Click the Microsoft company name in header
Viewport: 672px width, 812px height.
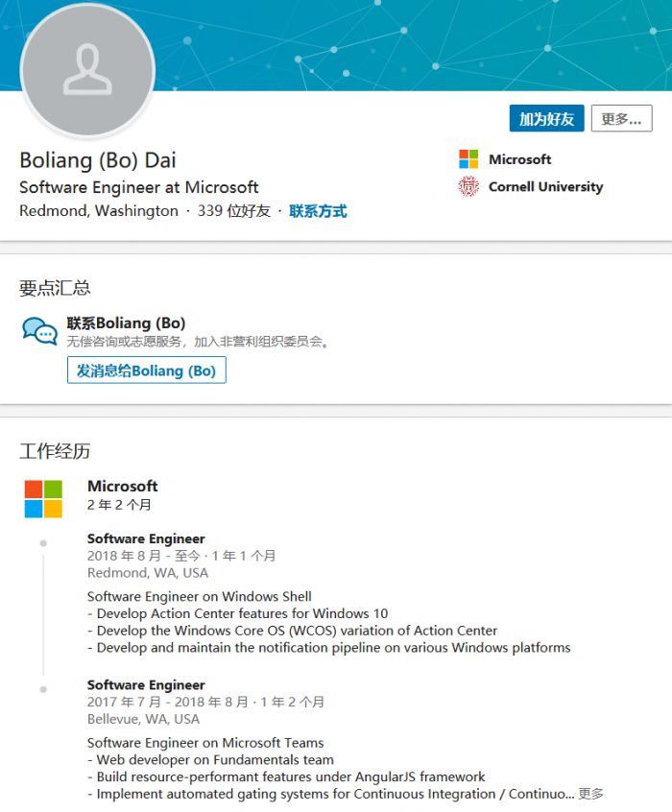click(x=519, y=159)
